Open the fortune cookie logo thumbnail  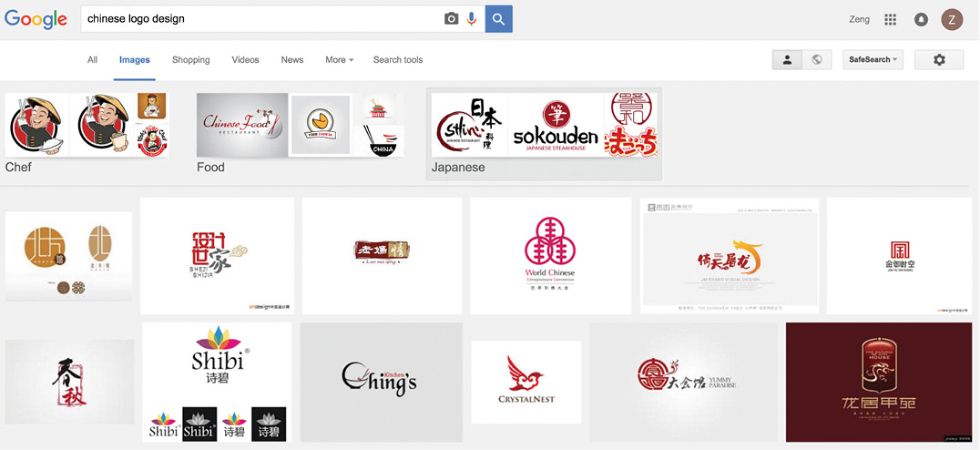point(320,125)
